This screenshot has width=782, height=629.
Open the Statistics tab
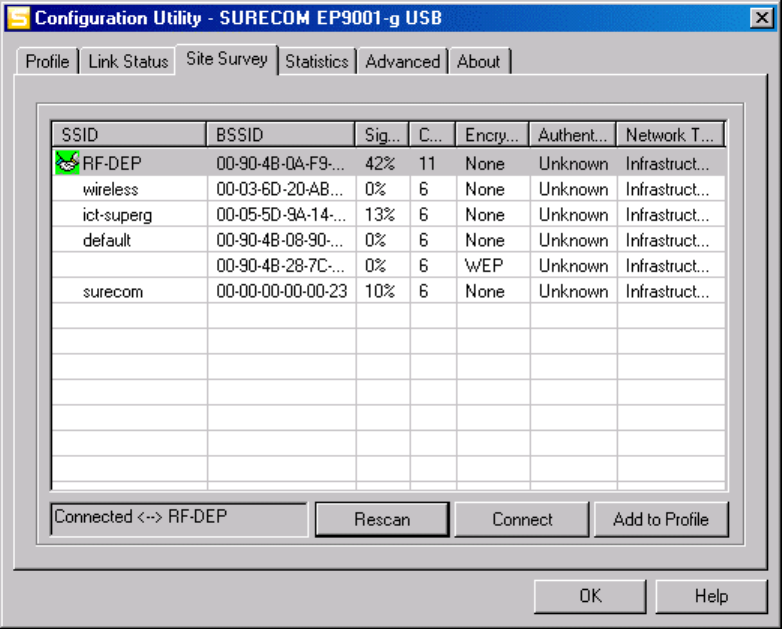click(x=317, y=61)
